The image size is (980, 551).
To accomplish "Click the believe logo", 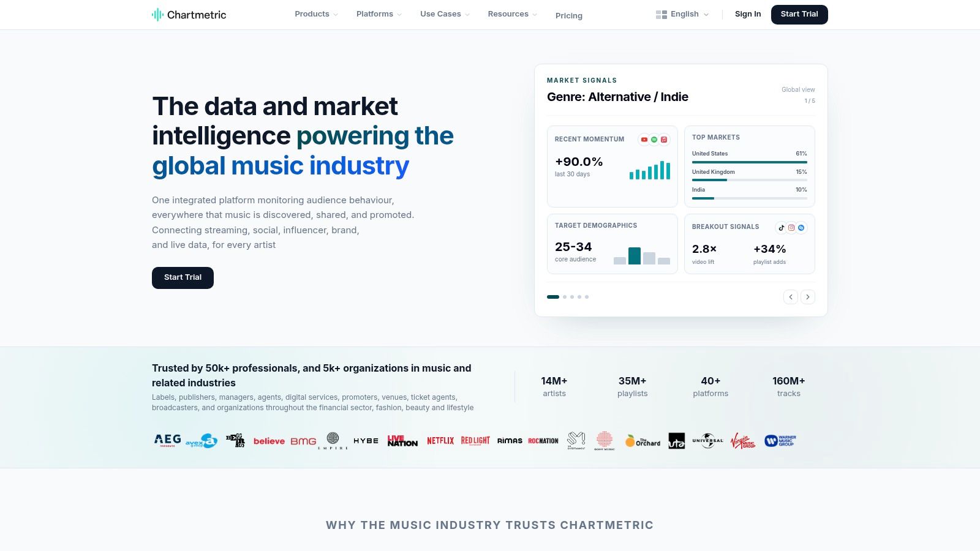I will 269,441.
